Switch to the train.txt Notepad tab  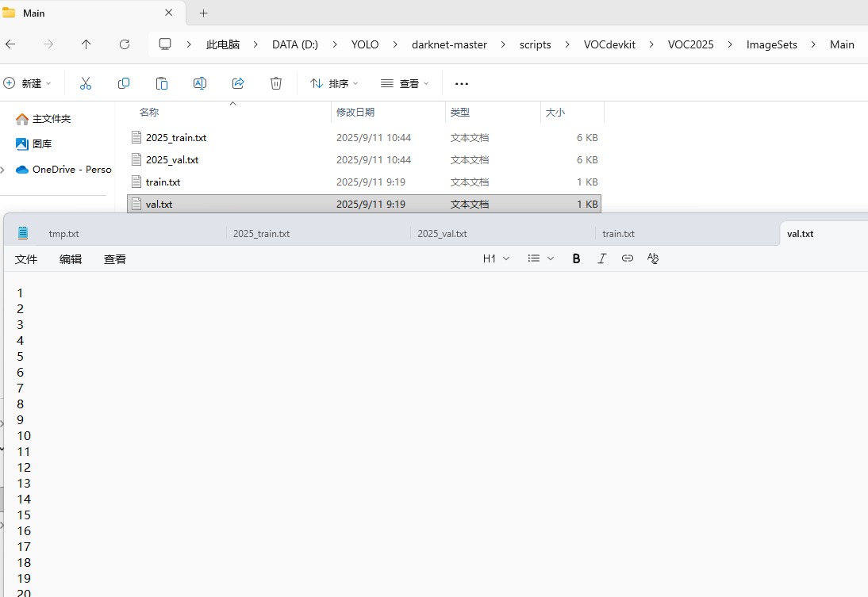(618, 234)
